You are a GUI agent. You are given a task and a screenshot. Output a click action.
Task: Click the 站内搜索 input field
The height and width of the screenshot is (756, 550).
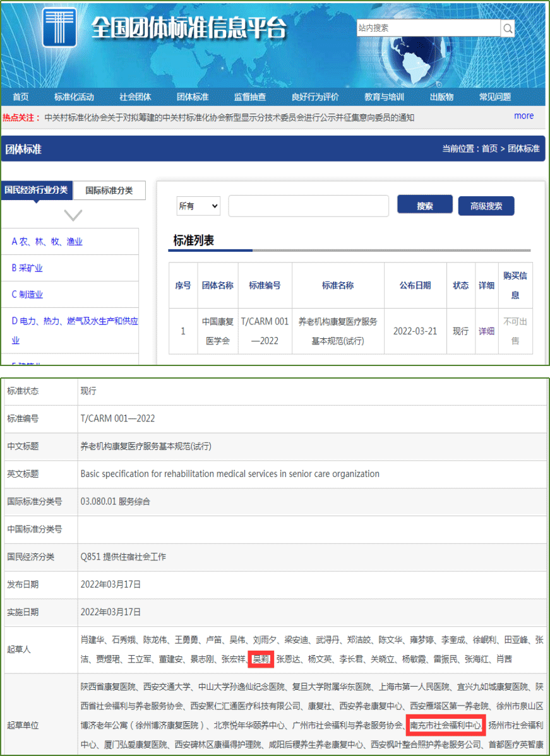pos(428,28)
